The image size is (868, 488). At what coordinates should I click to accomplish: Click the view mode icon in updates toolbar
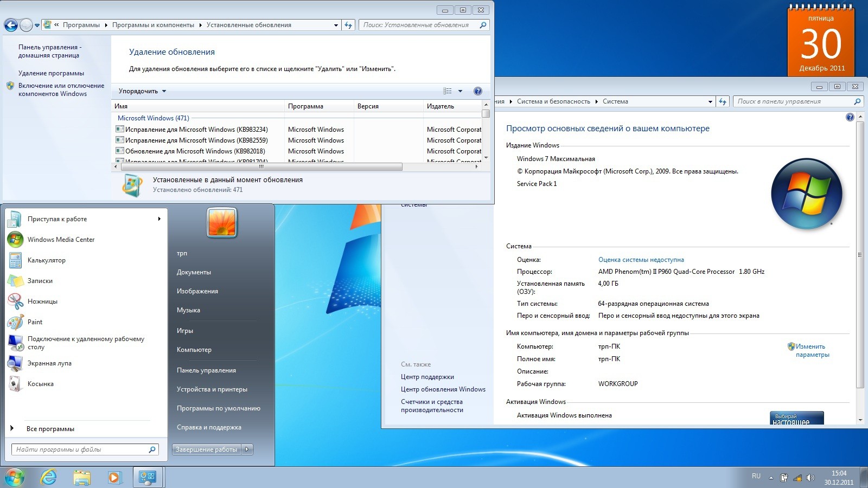point(448,91)
